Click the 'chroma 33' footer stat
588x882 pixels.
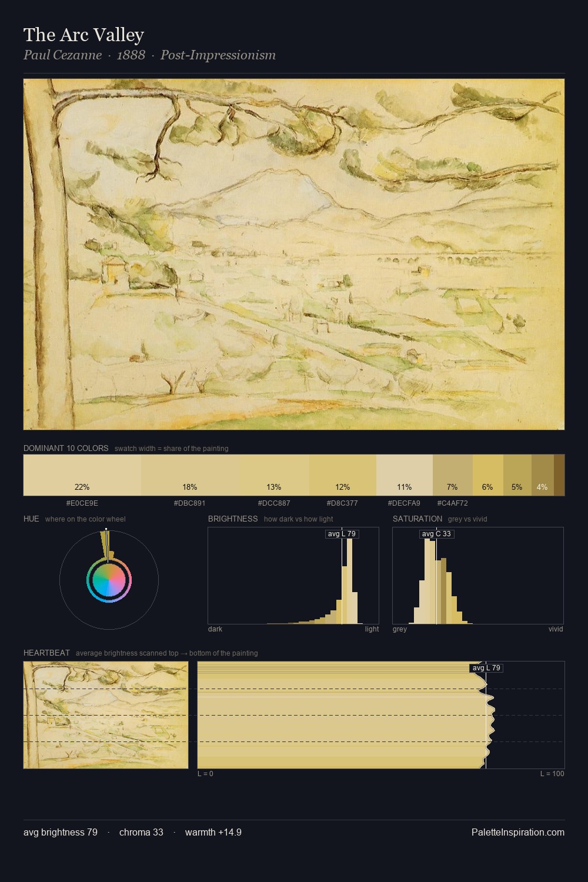[x=141, y=832]
